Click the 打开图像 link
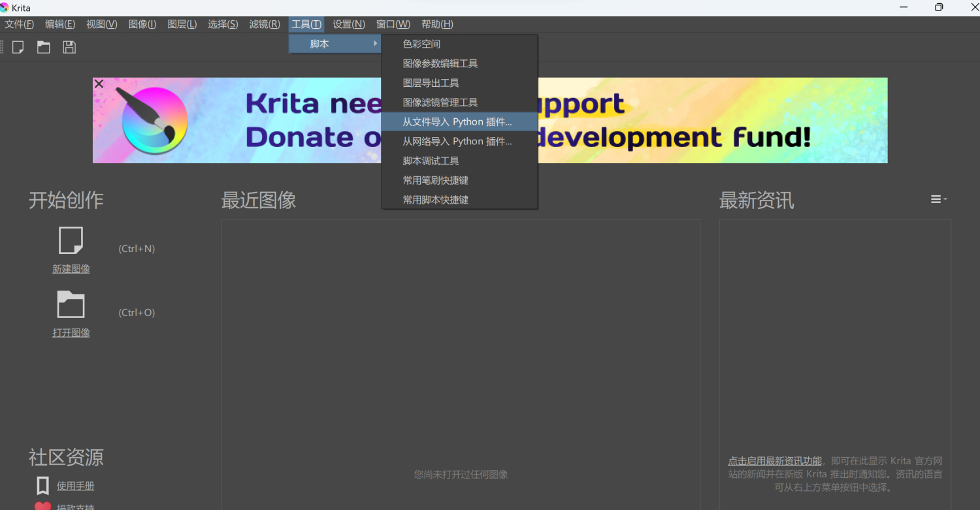Image resolution: width=980 pixels, height=510 pixels. pos(71,333)
